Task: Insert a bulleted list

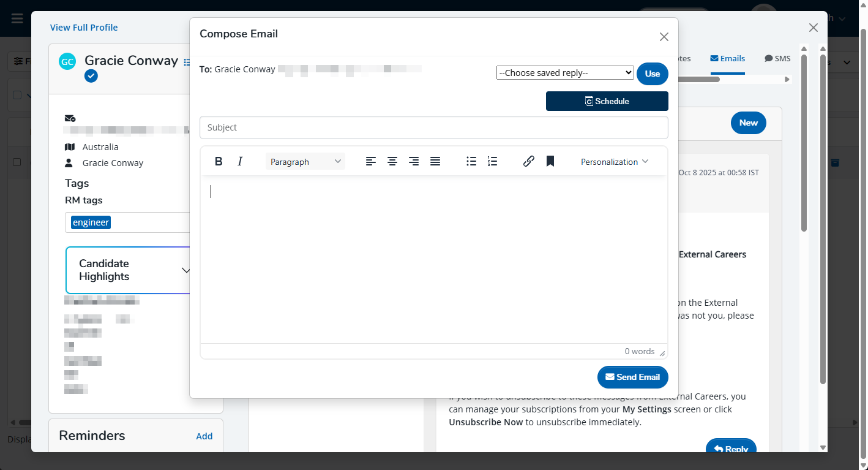Action: pyautogui.click(x=471, y=162)
